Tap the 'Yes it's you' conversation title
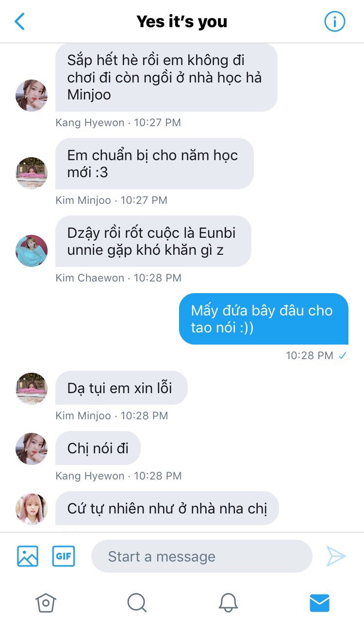This screenshot has height=628, width=364. (x=182, y=22)
